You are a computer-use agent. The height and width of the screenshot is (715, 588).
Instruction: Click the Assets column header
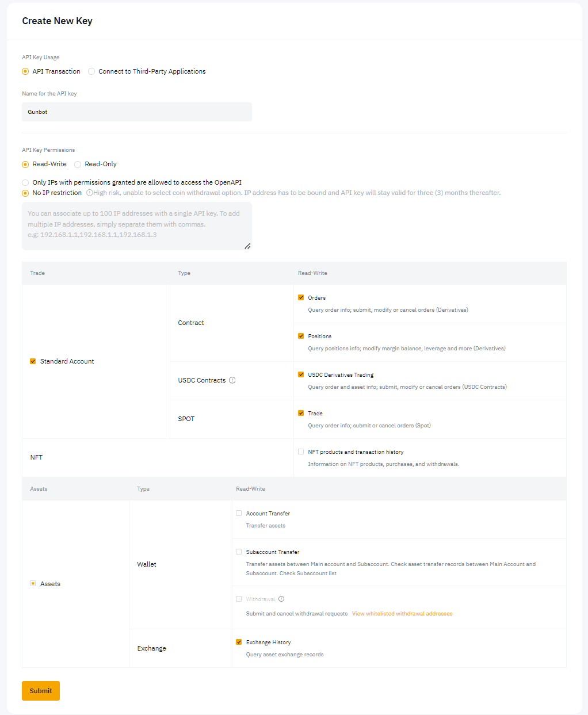pyautogui.click(x=39, y=489)
